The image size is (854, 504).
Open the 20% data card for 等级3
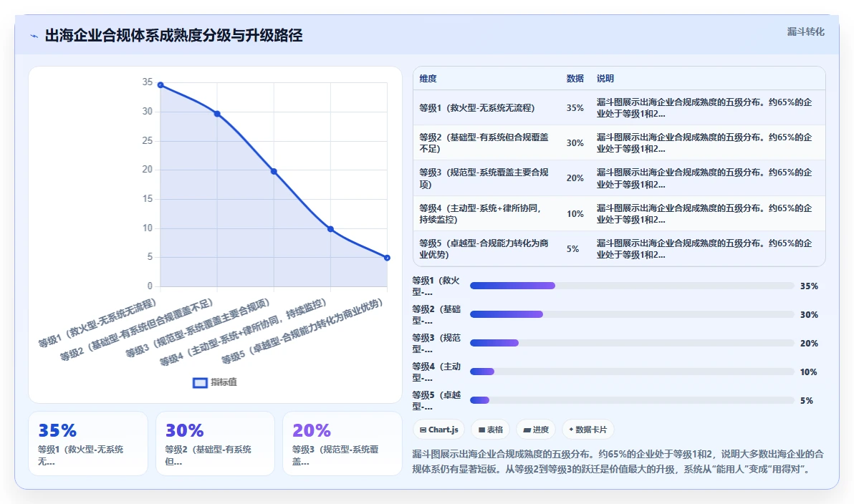coord(342,444)
